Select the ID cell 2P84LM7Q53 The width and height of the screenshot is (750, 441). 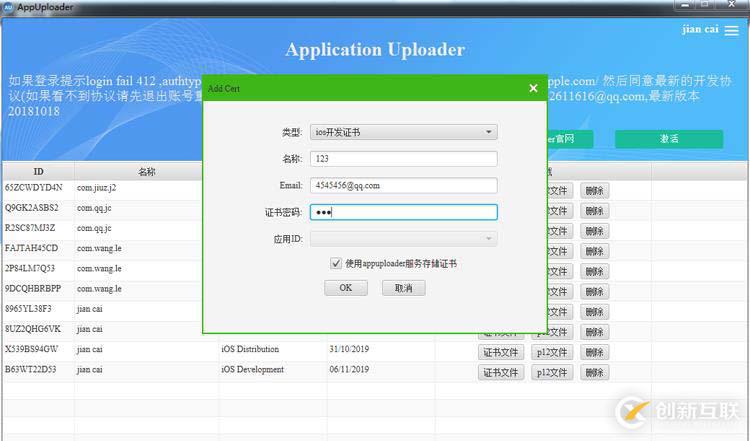[30, 268]
